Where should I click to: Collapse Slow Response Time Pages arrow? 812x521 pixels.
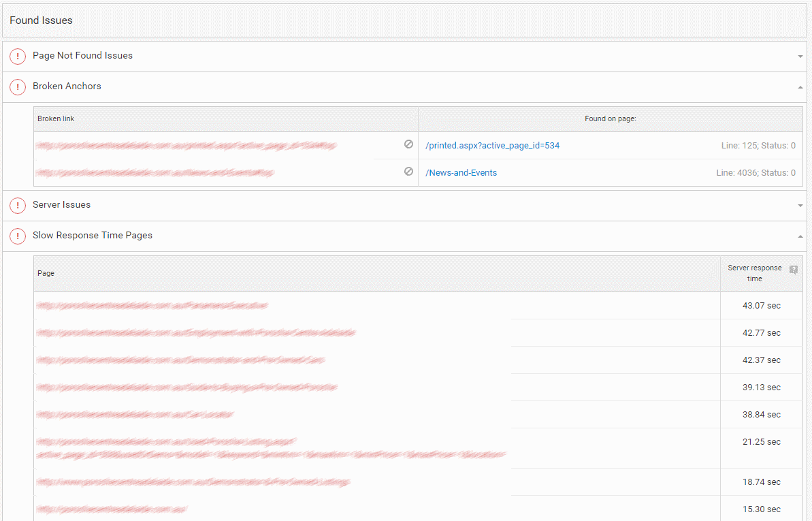coord(800,236)
